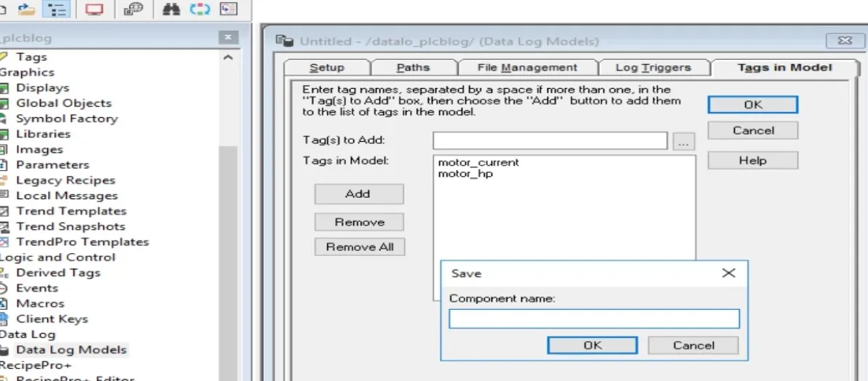Toggle the Explorer tree view toolbar icon
Screen dimensions: 868x381
tap(56, 9)
